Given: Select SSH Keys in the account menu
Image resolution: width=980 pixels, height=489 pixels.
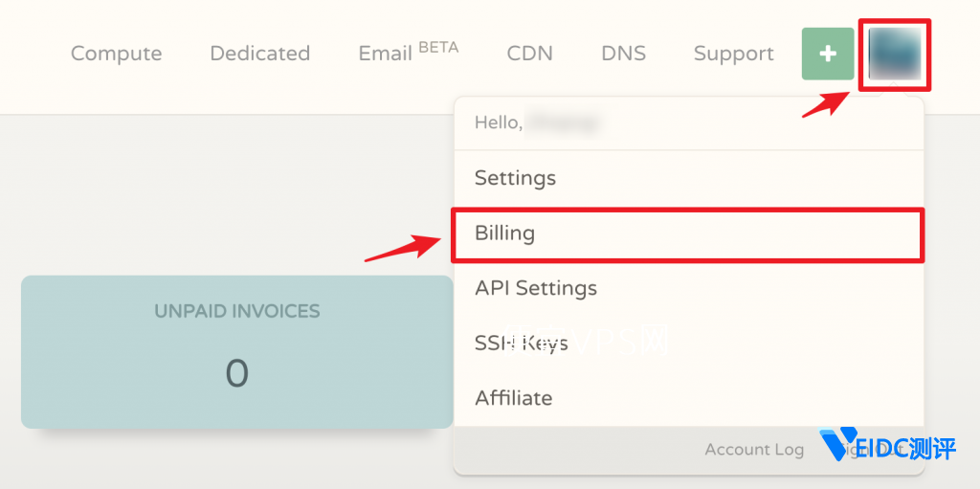Looking at the screenshot, I should [x=521, y=343].
